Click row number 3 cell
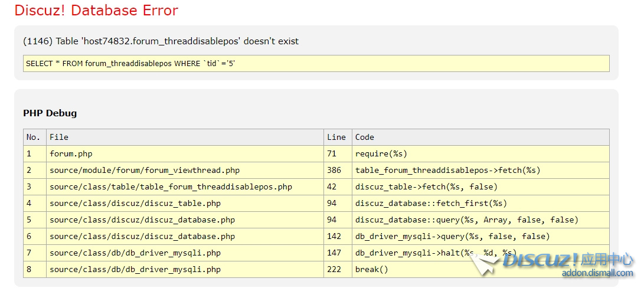 [x=35, y=187]
